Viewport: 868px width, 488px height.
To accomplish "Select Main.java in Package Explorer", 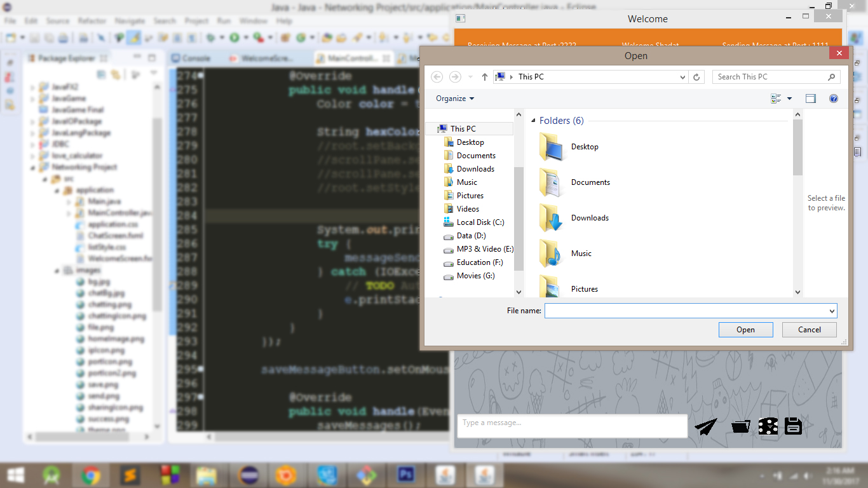I will point(98,201).
